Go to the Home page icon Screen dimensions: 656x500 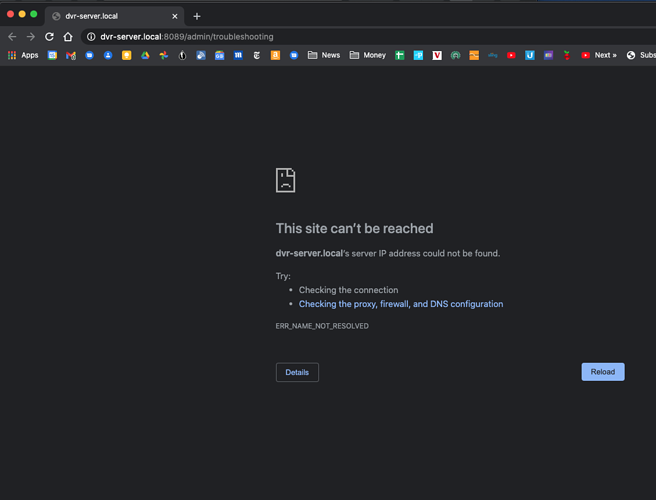click(68, 37)
